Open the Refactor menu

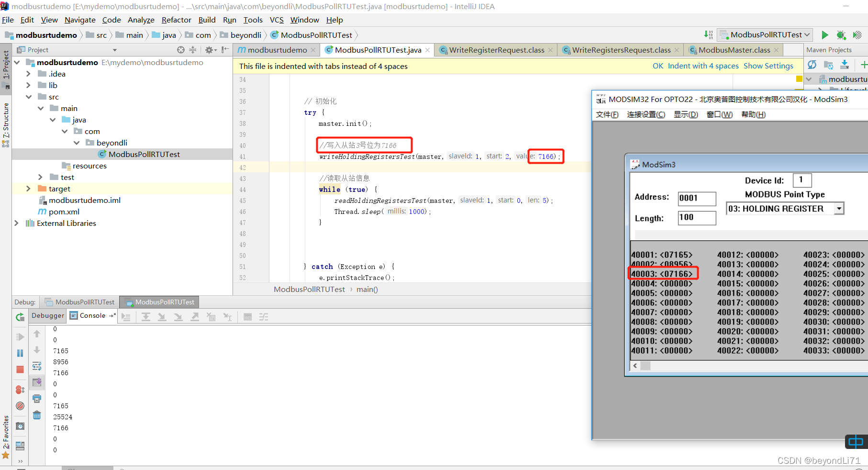click(176, 20)
